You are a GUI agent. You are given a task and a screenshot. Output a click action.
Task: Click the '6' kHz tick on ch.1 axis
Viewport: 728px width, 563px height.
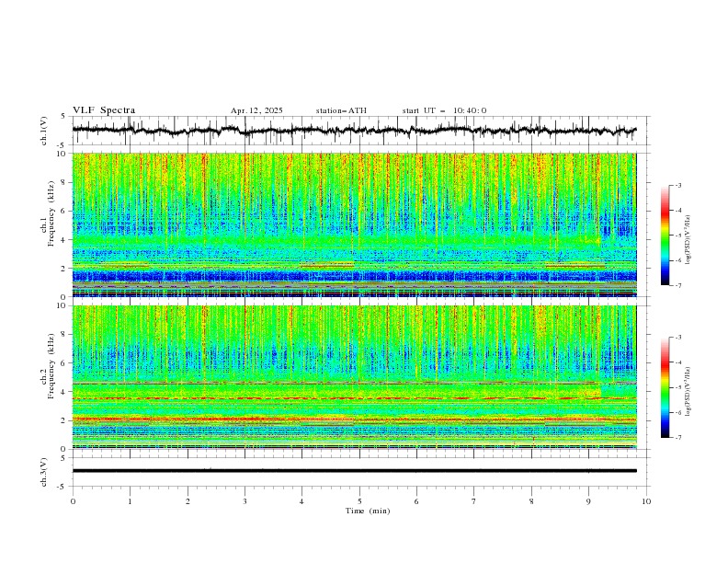click(64, 211)
